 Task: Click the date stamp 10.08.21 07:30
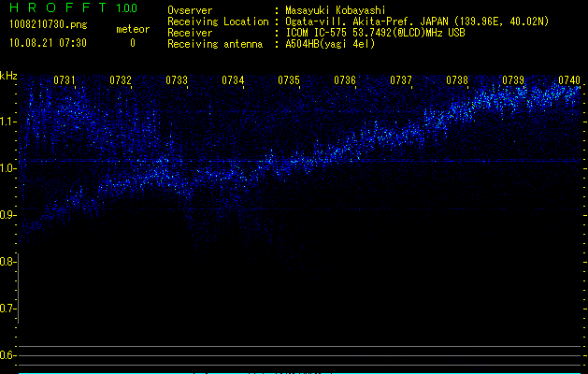tap(48, 43)
